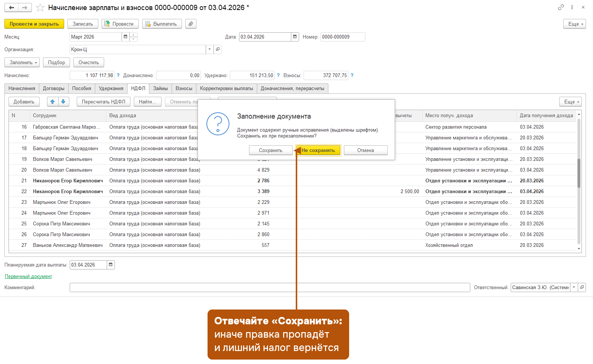
Task: Open Крон-Ц organization card icon
Action: click(218, 49)
